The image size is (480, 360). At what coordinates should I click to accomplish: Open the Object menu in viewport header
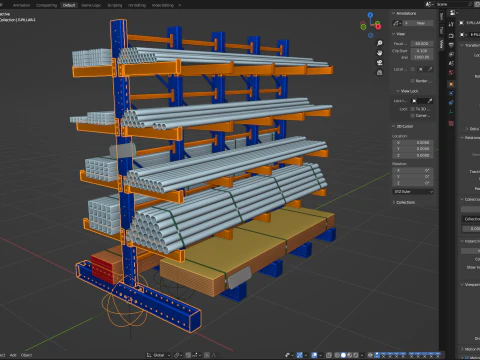(x=26, y=355)
